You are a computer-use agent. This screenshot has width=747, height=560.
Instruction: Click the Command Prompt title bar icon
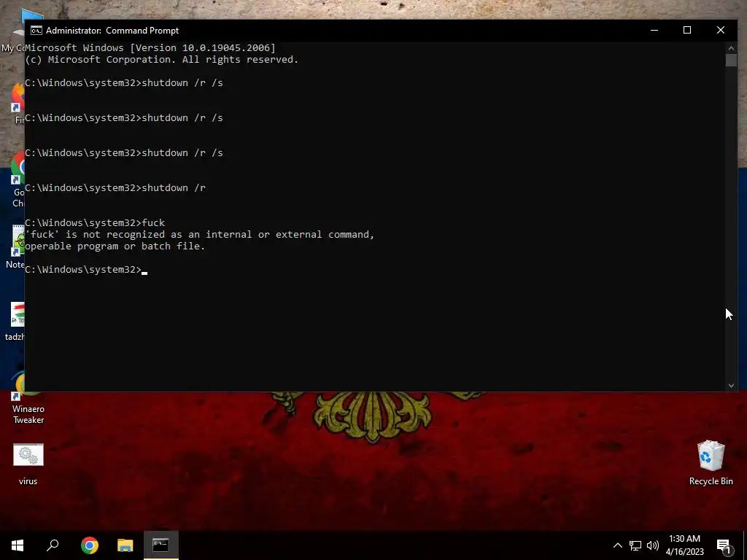[36, 31]
